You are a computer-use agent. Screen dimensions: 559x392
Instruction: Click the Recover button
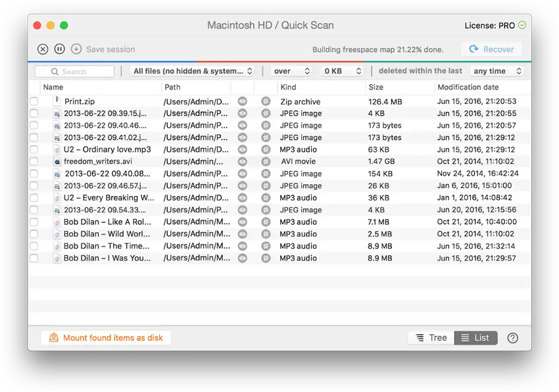tap(491, 49)
